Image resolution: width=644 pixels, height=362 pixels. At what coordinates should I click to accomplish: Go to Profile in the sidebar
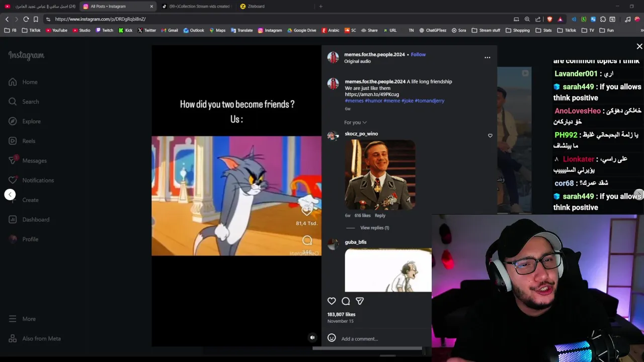pyautogui.click(x=24, y=239)
